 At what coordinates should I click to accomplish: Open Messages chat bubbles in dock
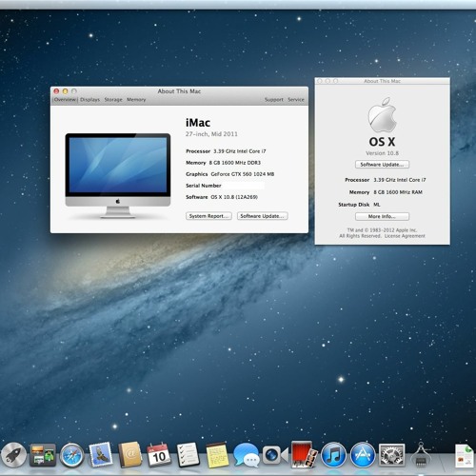click(246, 456)
